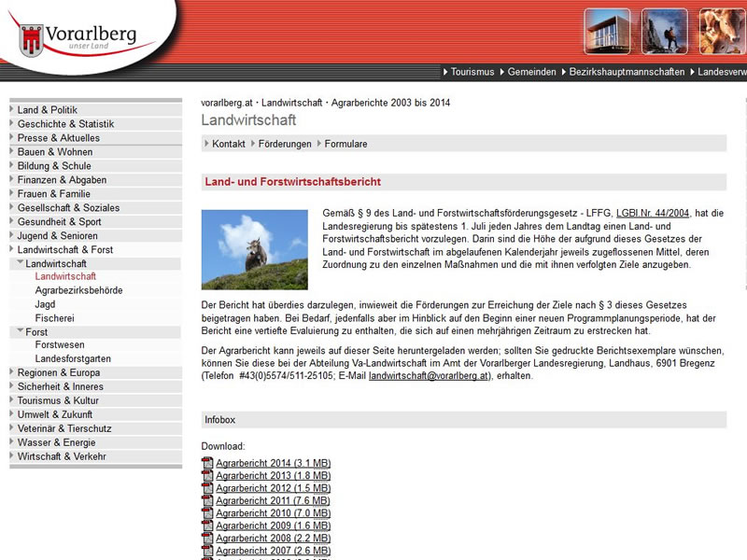Download Agrarbericht 2013 (1.8 MB)
This screenshot has width=747, height=560.
coord(273,476)
